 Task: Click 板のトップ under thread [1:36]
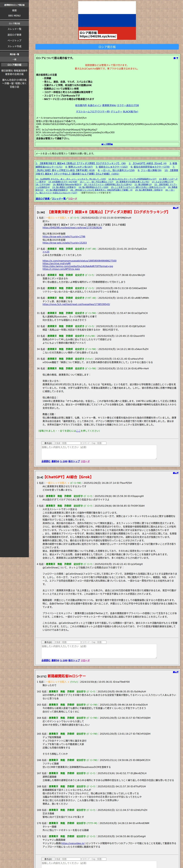74,461
